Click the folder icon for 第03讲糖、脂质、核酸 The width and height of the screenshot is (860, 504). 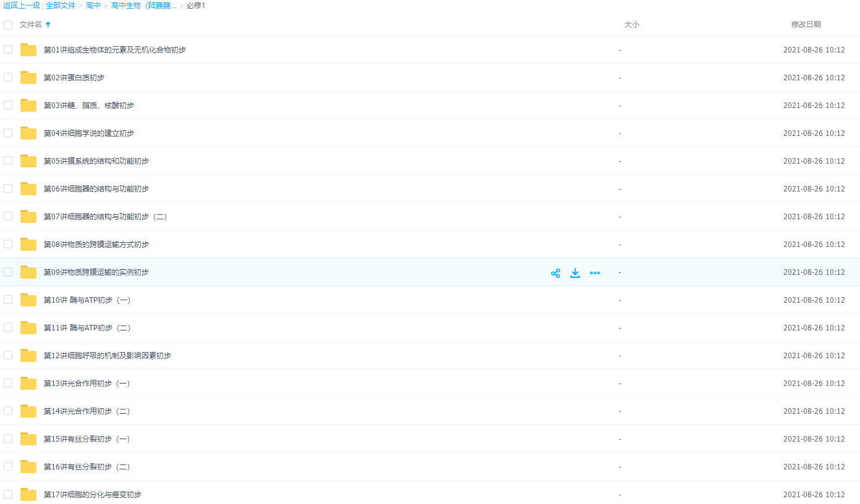28,106
